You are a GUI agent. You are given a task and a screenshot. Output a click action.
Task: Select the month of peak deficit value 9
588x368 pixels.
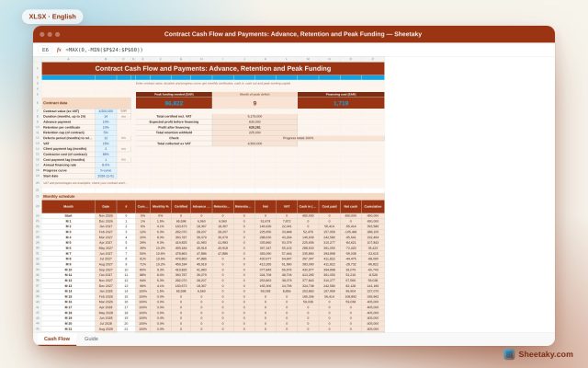tap(254, 103)
